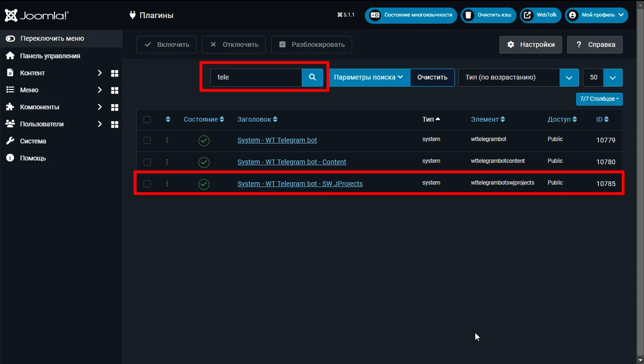Go to the Control Panel menu item

[x=50, y=56]
